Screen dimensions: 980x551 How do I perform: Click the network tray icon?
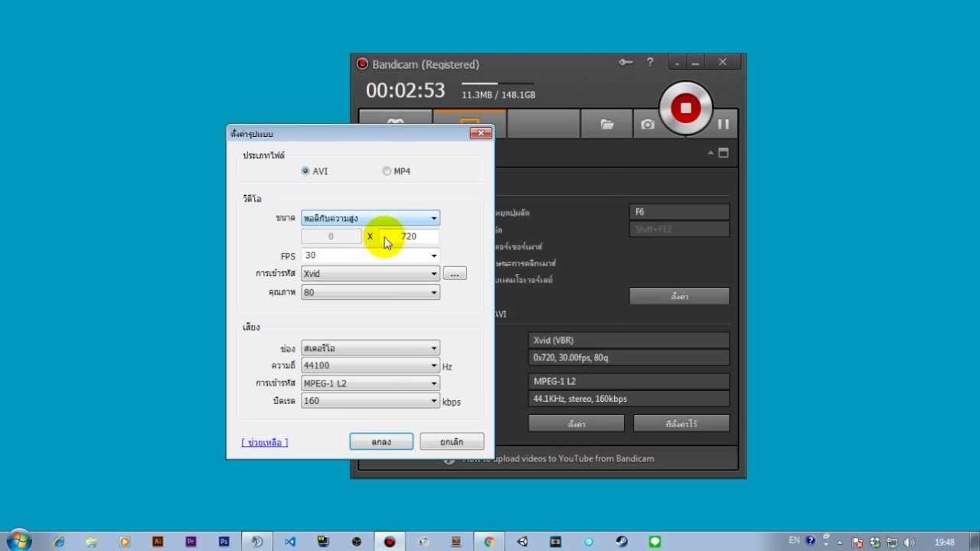[x=892, y=543]
